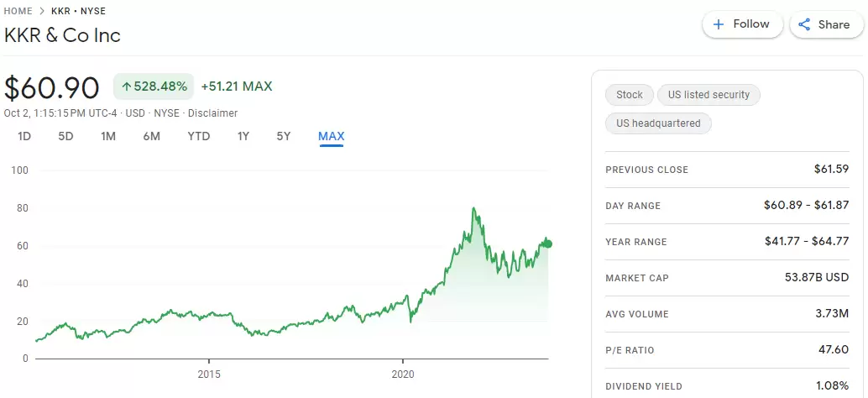Click the US listed security chip
868x398 pixels.
[x=709, y=95]
